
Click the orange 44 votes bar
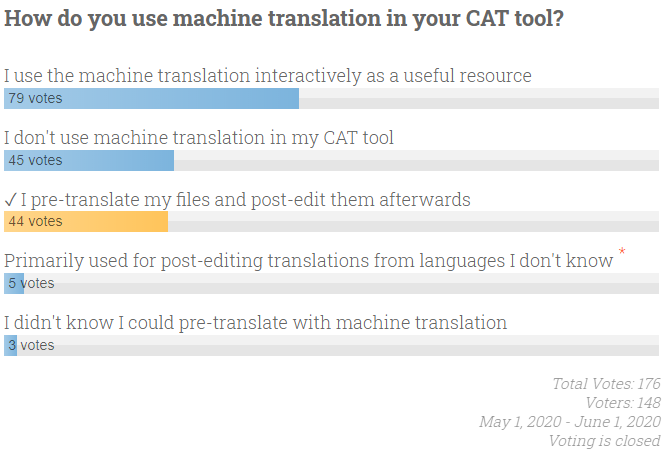(86, 222)
